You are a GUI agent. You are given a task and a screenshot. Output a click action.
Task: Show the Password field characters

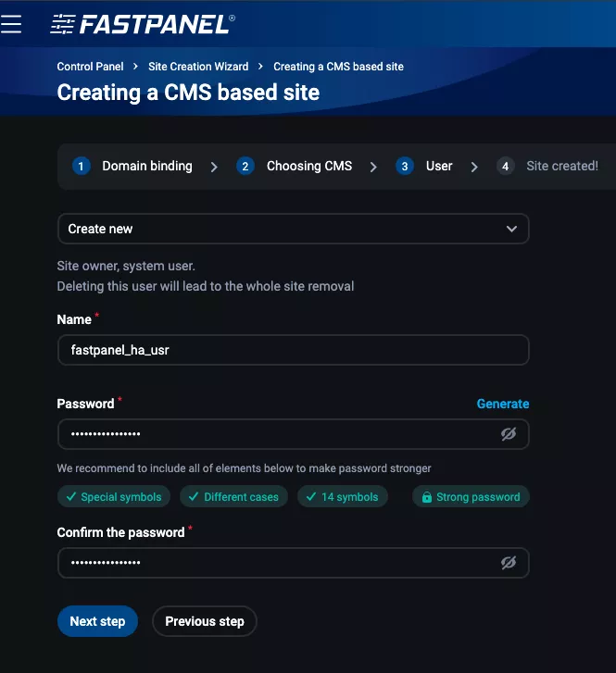coord(508,433)
